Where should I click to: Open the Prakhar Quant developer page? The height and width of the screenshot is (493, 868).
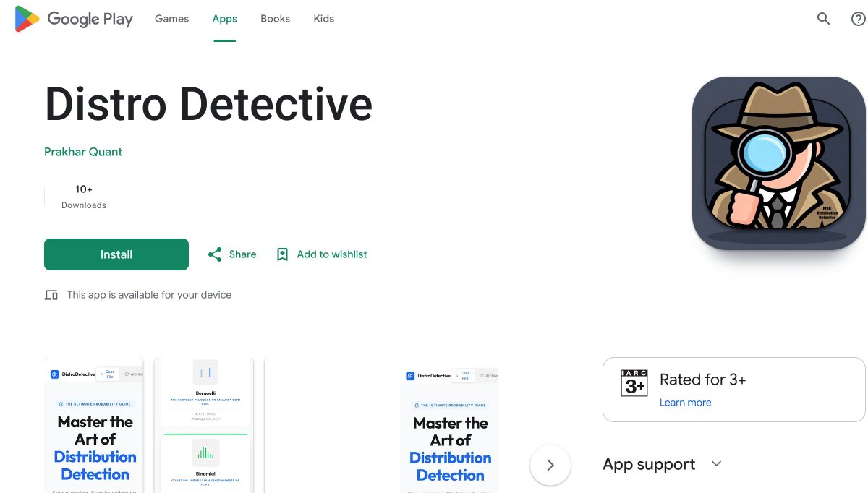pos(83,152)
